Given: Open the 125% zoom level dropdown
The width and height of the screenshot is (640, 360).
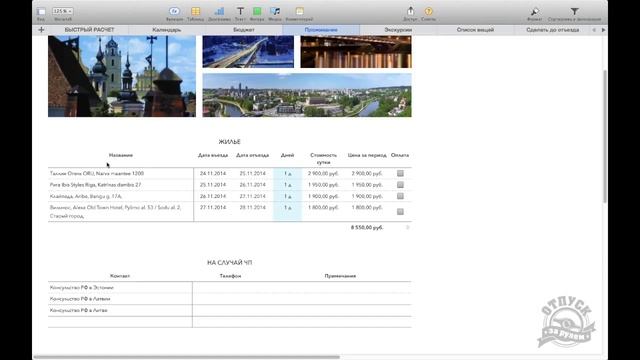Looking at the screenshot, I should pyautogui.click(x=62, y=11).
